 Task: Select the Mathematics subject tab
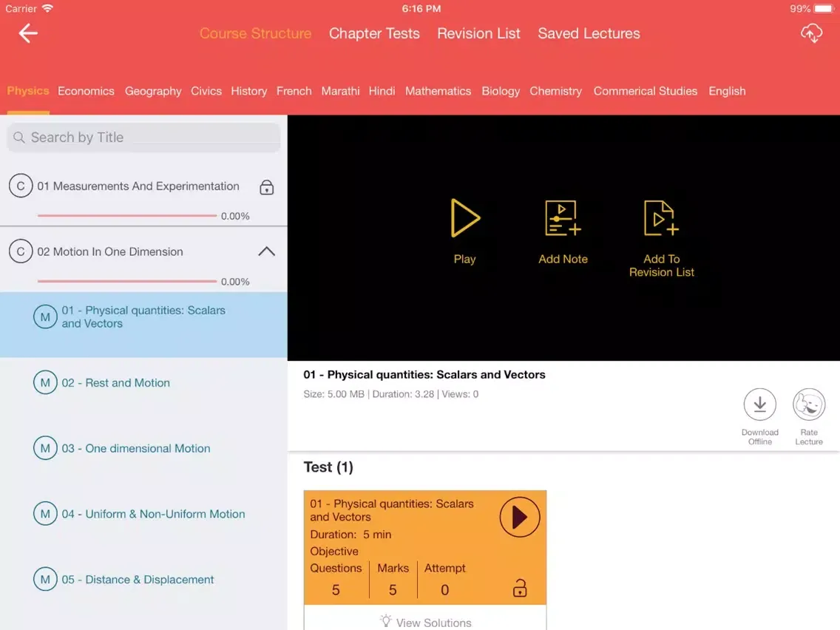pos(438,91)
